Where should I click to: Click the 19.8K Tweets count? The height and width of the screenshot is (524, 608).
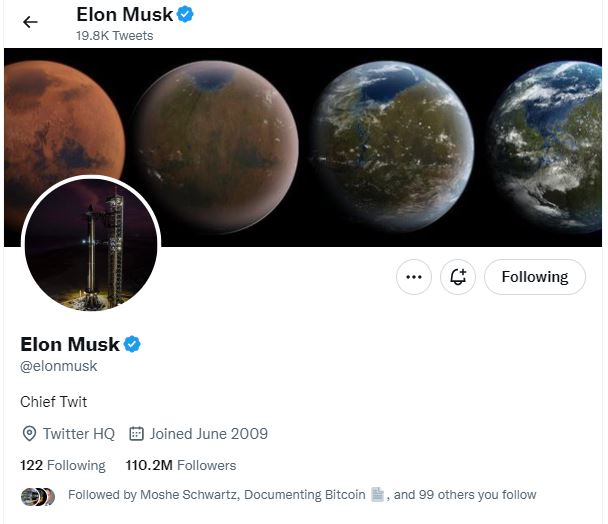coord(115,36)
